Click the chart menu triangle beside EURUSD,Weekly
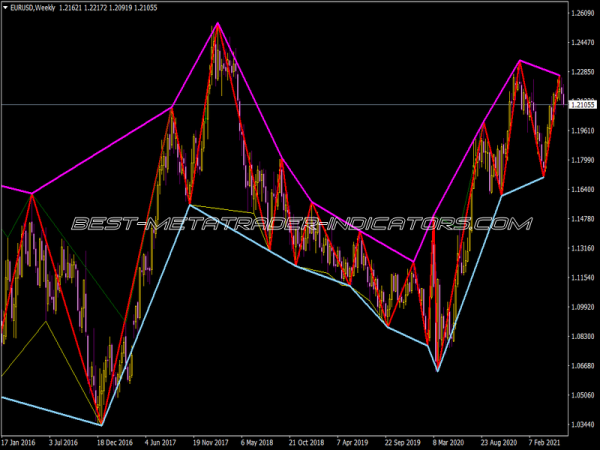This screenshot has height=450, width=600. [x=5, y=8]
